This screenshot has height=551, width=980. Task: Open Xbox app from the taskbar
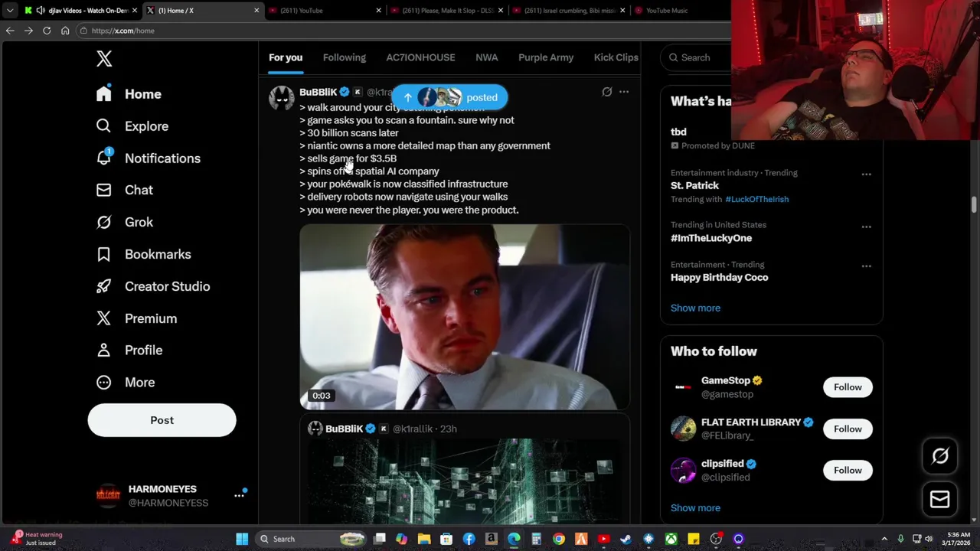pos(671,539)
